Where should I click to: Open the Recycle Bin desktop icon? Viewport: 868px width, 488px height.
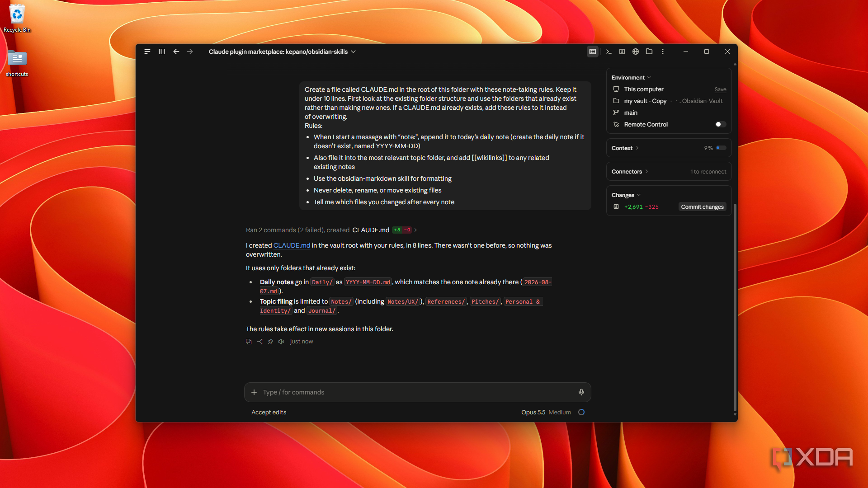(x=17, y=18)
